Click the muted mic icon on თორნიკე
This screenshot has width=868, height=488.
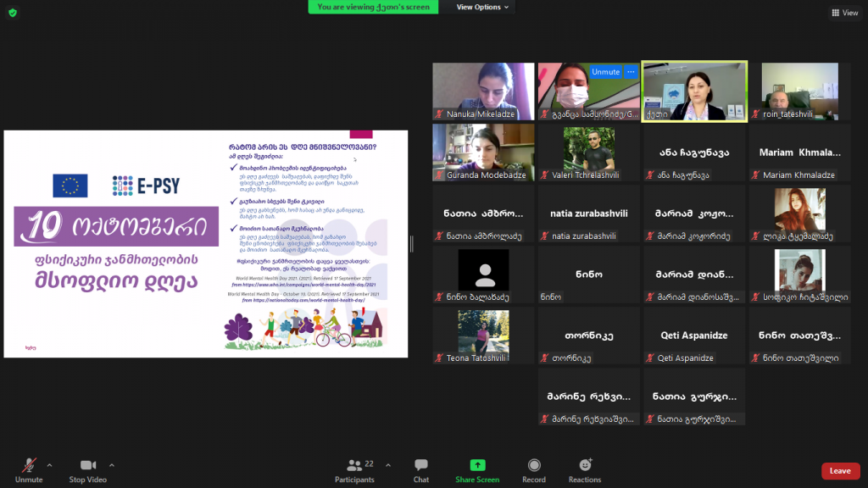click(x=545, y=358)
